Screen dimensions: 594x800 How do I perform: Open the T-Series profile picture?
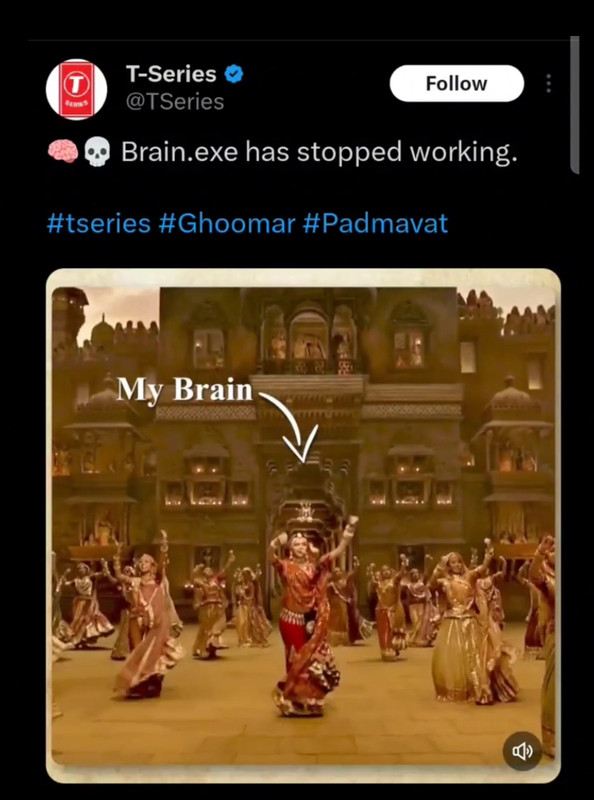point(77,89)
